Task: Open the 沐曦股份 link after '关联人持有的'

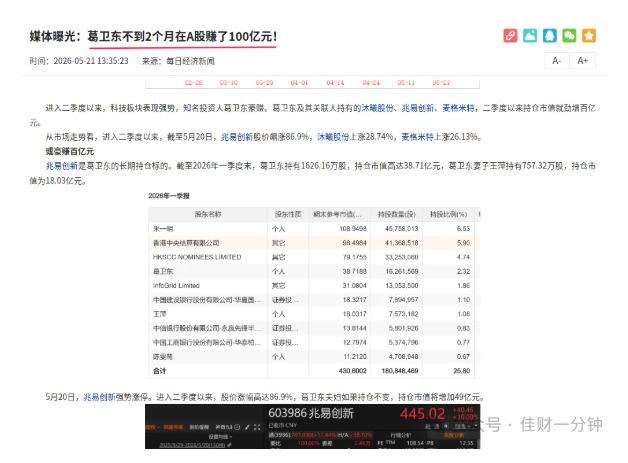Action: point(378,108)
